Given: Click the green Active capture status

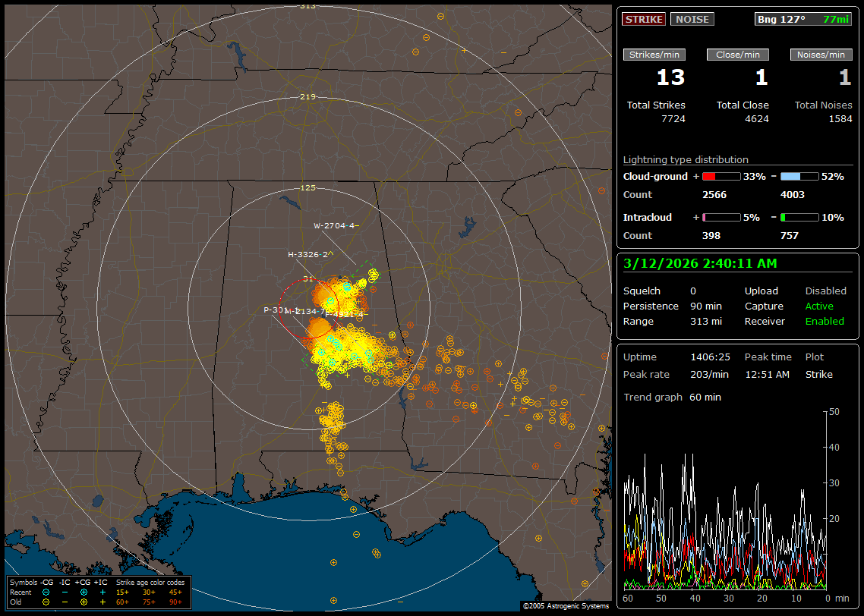Looking at the screenshot, I should [x=819, y=306].
